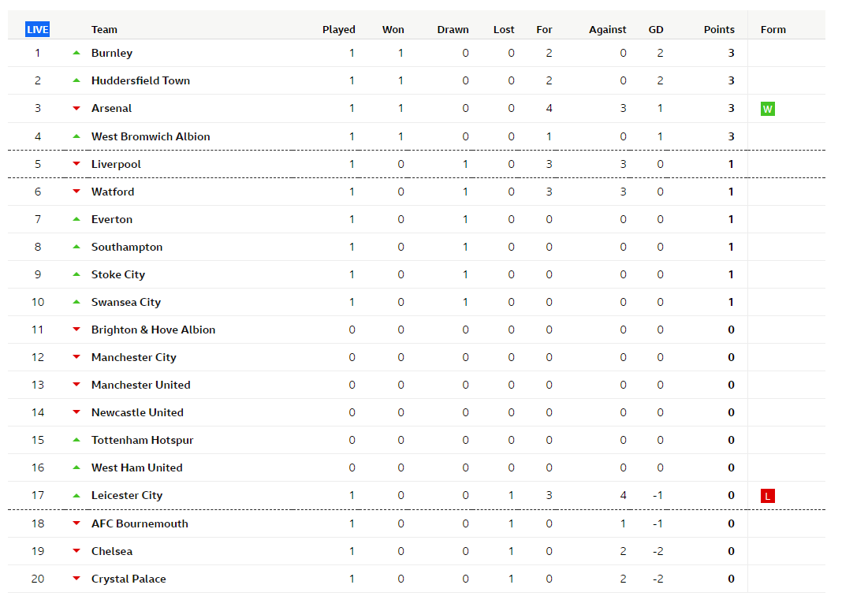Open the Manchester United team link
This screenshot has height=596, width=868.
coord(140,385)
